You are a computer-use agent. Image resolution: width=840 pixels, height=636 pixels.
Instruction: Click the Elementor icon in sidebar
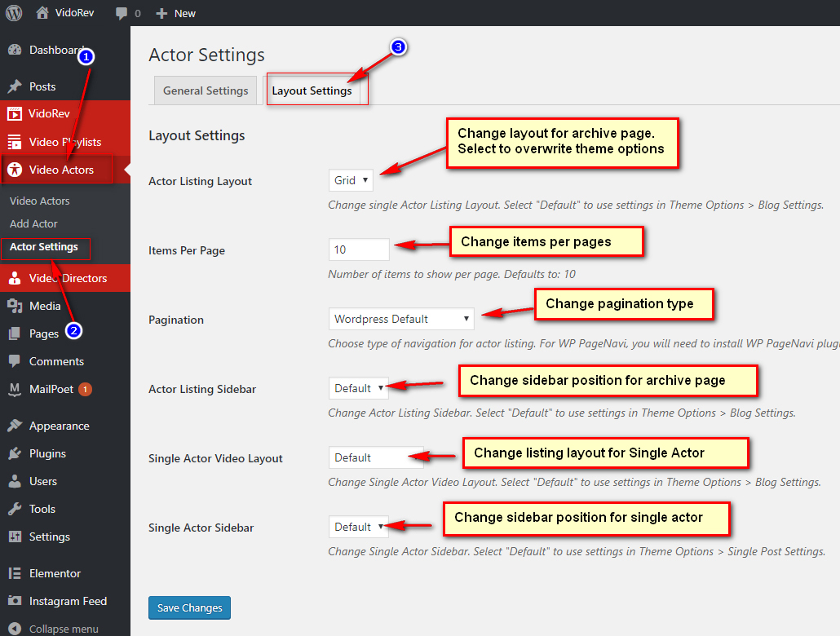15,573
